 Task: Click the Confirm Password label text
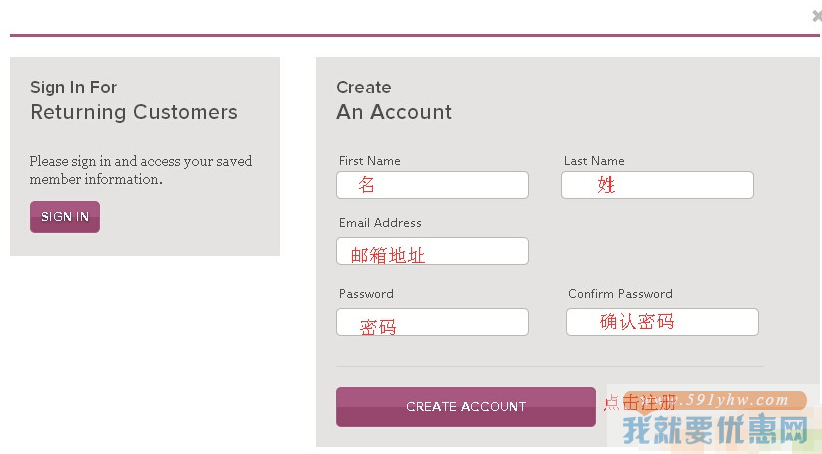tap(620, 294)
